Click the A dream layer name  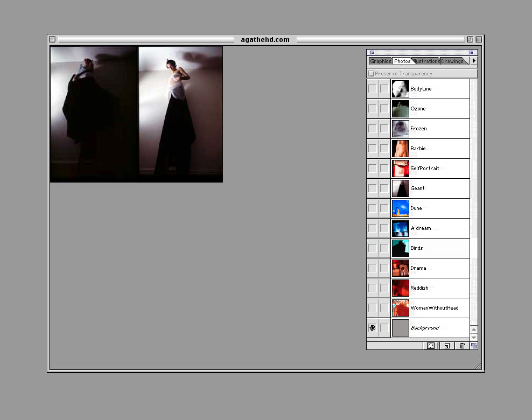tap(421, 228)
